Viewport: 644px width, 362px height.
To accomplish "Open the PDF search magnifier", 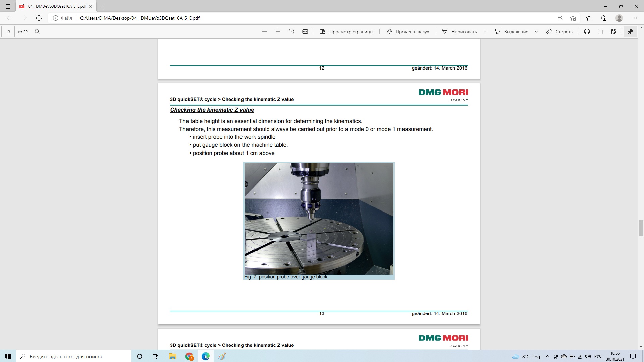I will pos(37,32).
